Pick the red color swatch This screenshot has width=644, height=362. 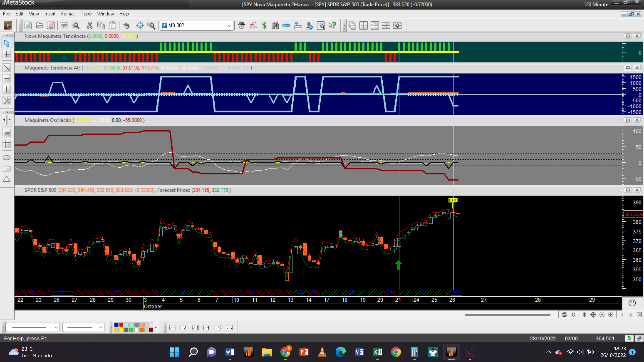point(121,325)
